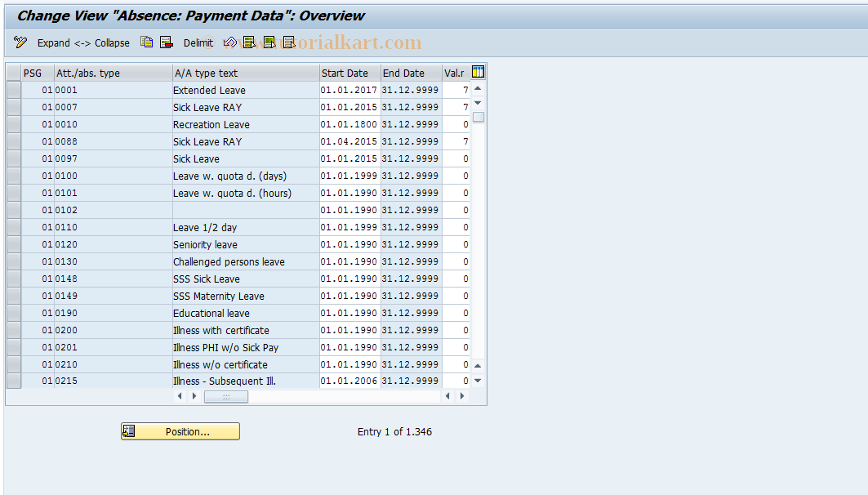
Task: Click 'Entry 1 of 1.346' status text
Action: coord(394,432)
